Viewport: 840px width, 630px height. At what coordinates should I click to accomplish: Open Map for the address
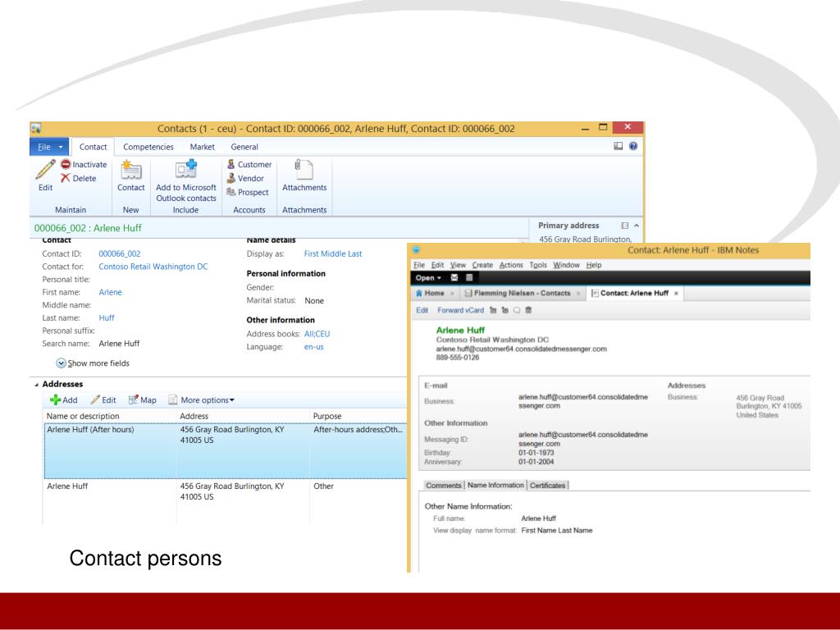pos(143,400)
